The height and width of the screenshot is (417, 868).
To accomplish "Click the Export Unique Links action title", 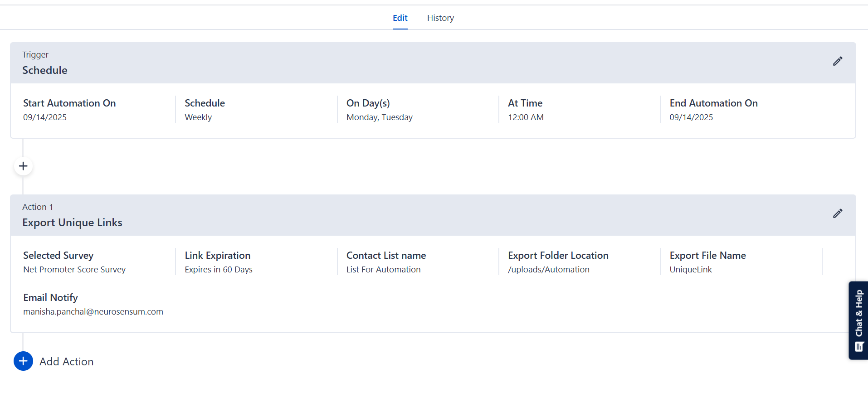I will coord(72,223).
